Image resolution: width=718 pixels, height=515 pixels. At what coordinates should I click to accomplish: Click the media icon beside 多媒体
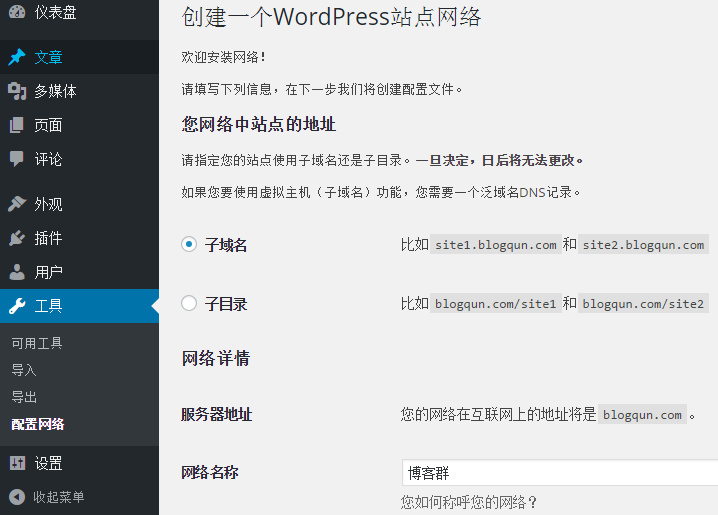(17, 91)
